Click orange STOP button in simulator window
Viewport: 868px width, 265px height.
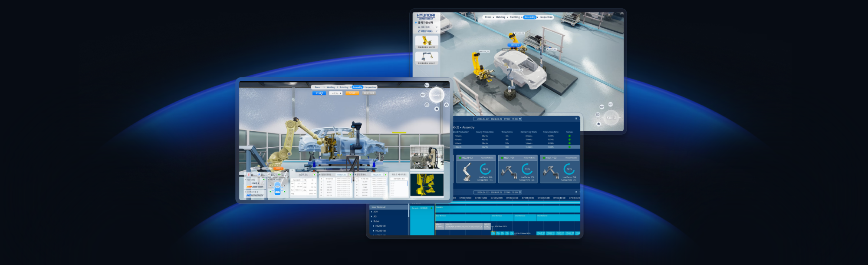pyautogui.click(x=352, y=93)
